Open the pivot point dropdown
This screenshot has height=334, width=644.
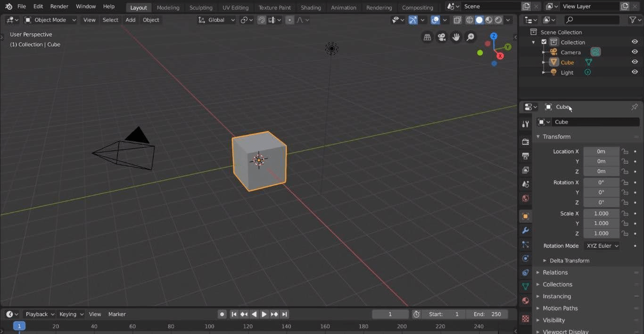(247, 20)
